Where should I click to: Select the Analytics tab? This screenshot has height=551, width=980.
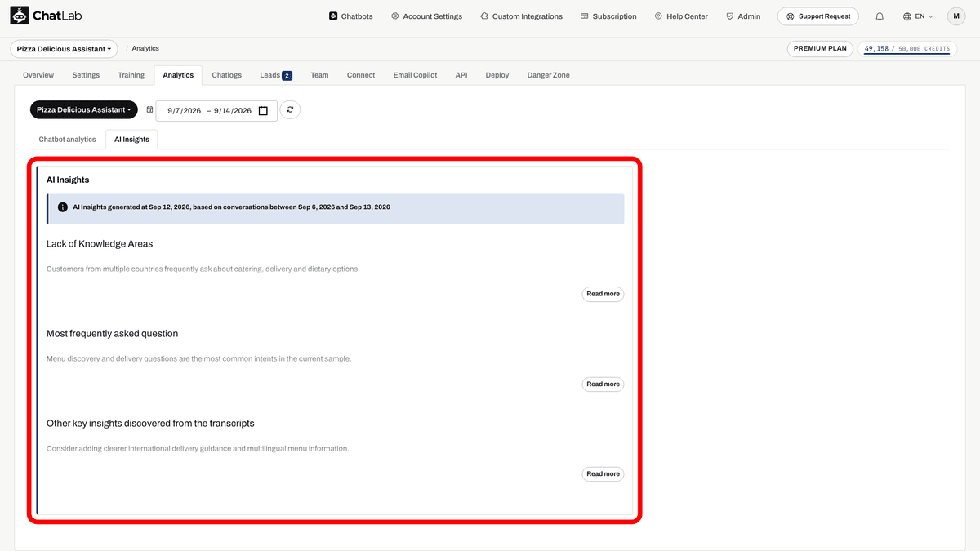click(x=178, y=75)
